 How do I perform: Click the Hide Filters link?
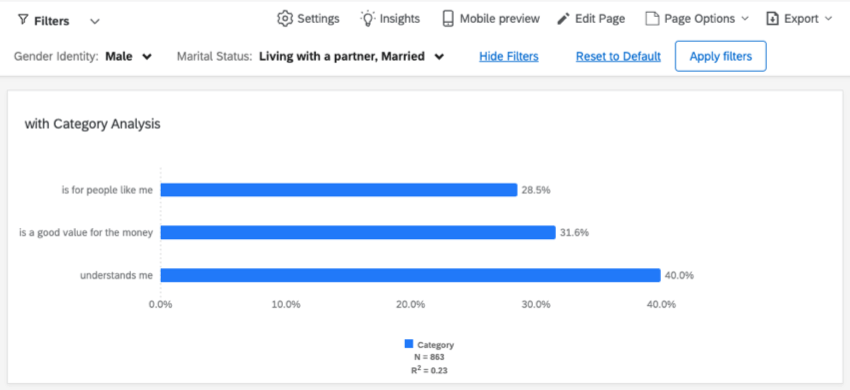click(508, 56)
